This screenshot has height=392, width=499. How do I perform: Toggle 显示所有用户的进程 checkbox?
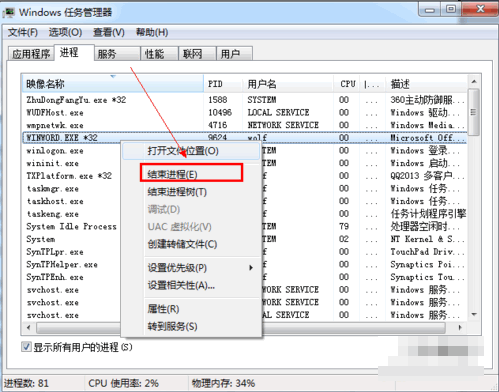click(x=26, y=347)
